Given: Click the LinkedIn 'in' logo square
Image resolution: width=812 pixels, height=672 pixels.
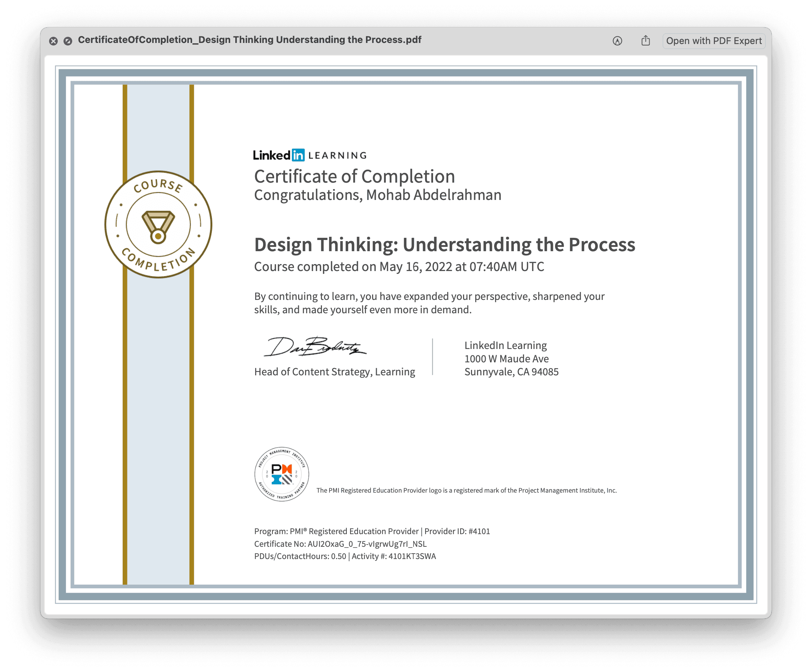Looking at the screenshot, I should (298, 155).
